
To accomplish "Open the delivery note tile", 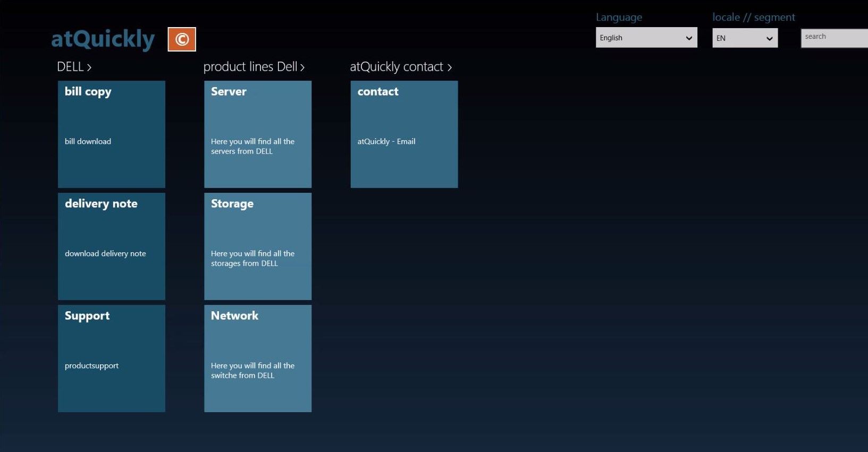I will click(112, 246).
